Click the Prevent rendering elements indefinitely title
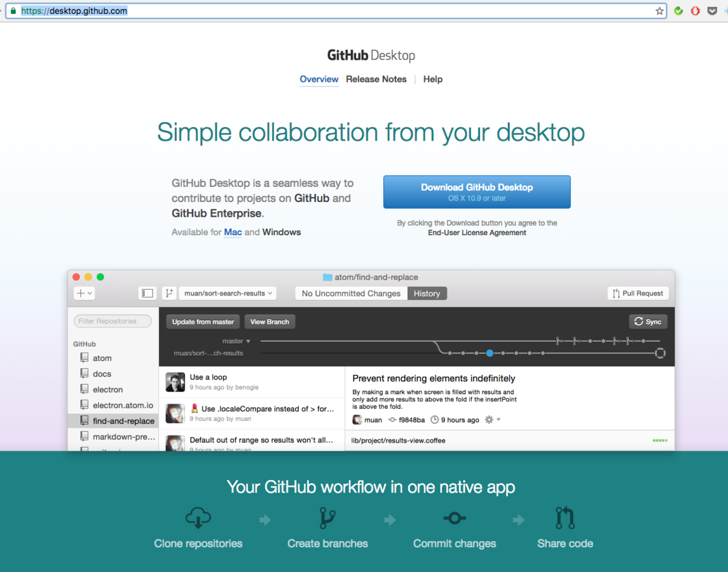 point(434,378)
